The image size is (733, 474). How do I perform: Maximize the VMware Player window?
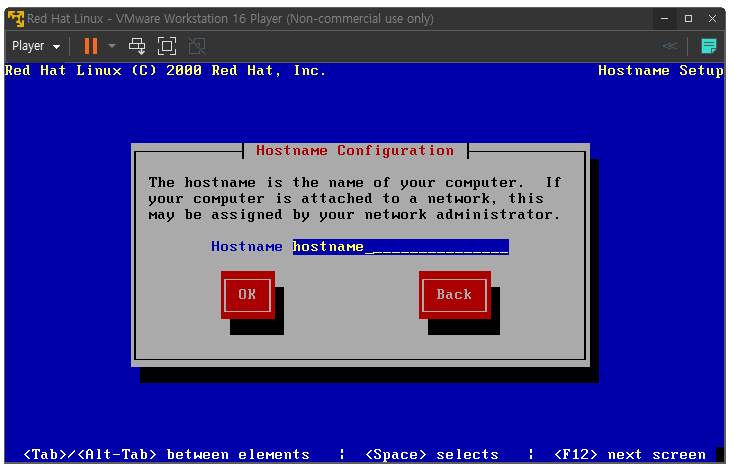point(688,19)
